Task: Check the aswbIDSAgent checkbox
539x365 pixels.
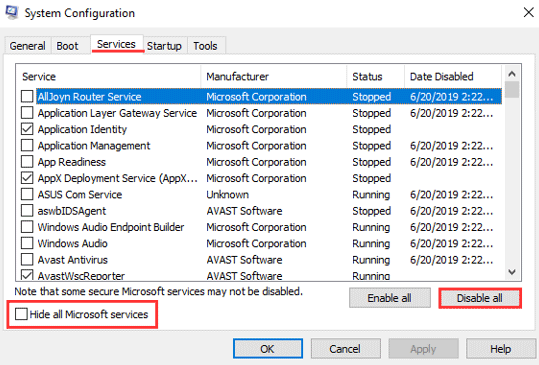Action: point(27,211)
